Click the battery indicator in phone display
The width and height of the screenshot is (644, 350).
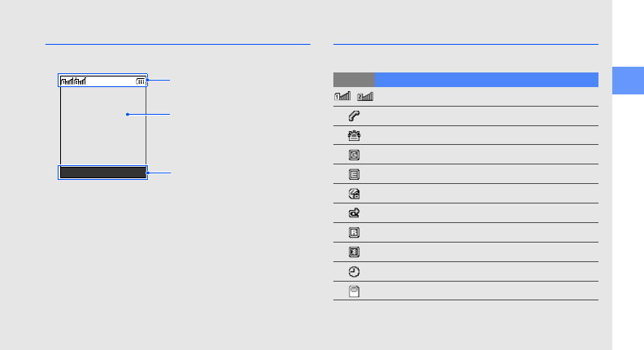pos(141,81)
